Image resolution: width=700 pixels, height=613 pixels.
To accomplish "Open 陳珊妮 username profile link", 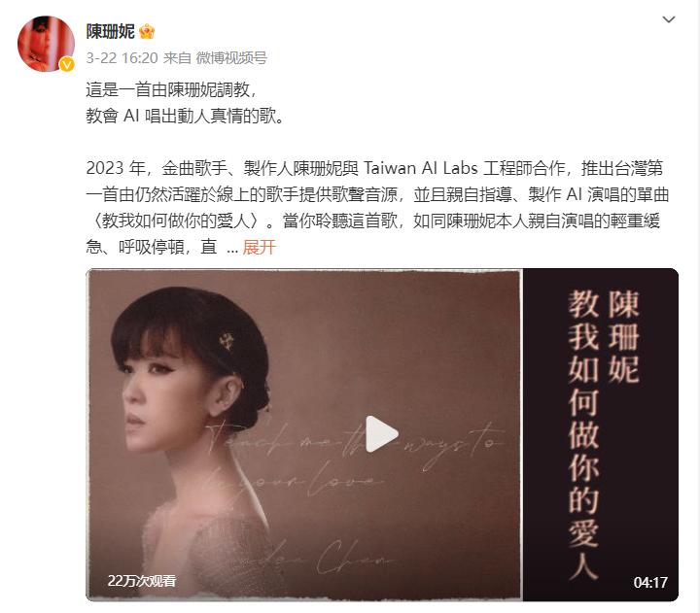I will click(110, 32).
